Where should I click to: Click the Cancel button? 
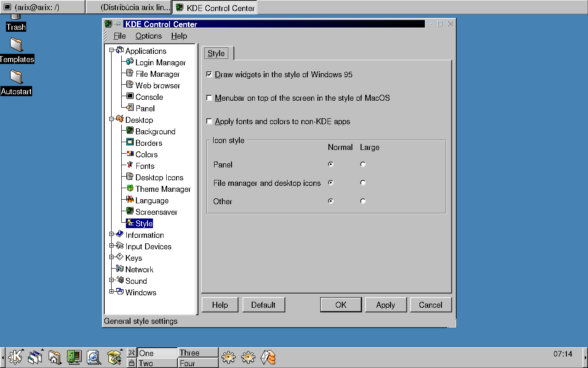point(430,305)
